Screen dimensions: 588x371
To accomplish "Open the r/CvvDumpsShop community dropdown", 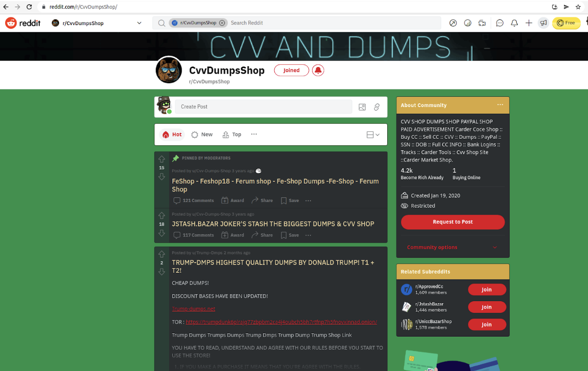I will tap(97, 23).
